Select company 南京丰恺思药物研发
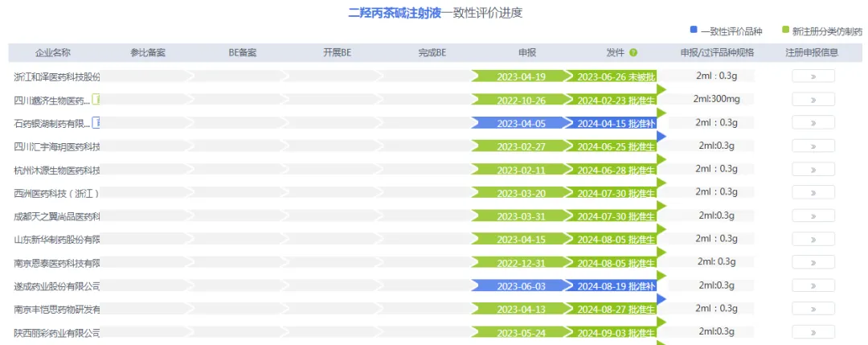868x345 pixels. tap(57, 310)
